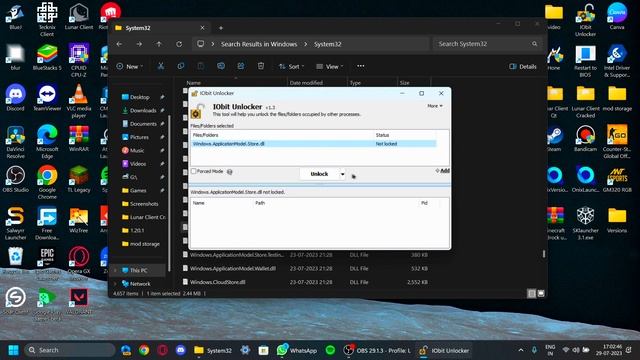Open Spotify from the taskbar
The image size is (640, 360).
pos(330,350)
